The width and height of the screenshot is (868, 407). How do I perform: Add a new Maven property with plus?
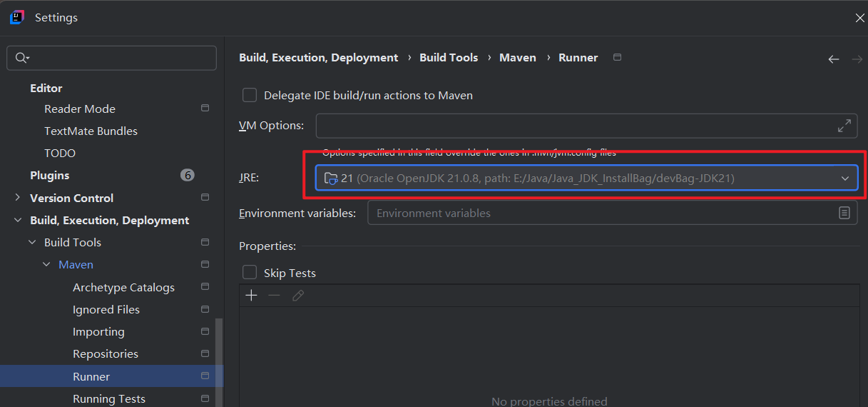(x=251, y=296)
